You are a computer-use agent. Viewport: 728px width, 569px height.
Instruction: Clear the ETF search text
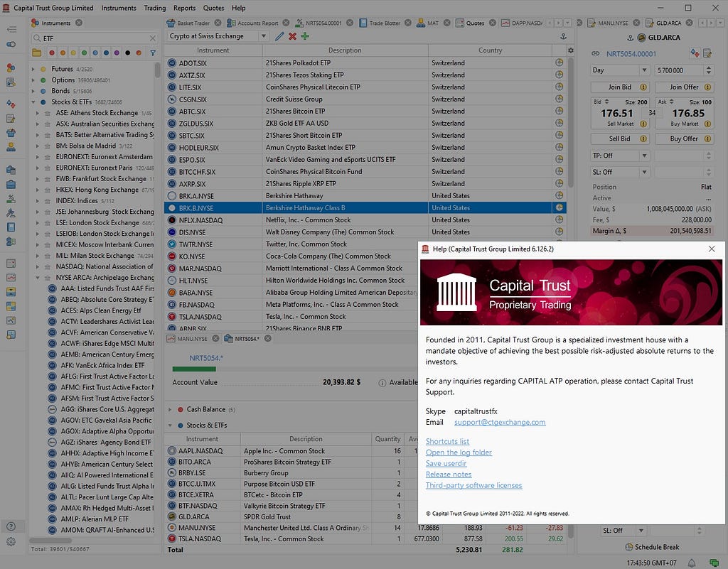tap(152, 38)
